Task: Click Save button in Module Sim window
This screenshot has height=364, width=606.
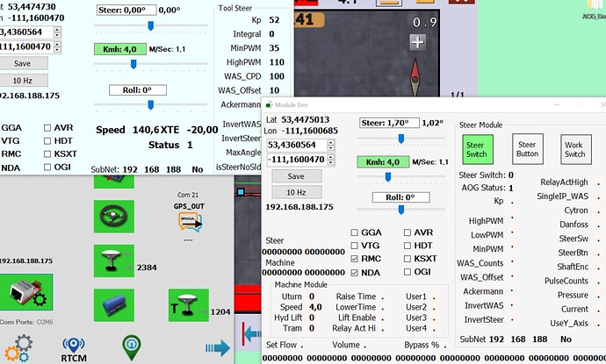Action: [x=297, y=176]
